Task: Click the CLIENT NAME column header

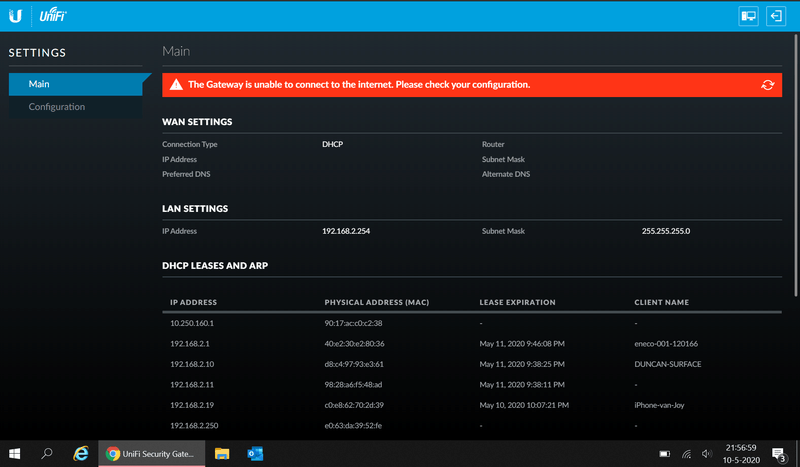Action: [x=661, y=302]
